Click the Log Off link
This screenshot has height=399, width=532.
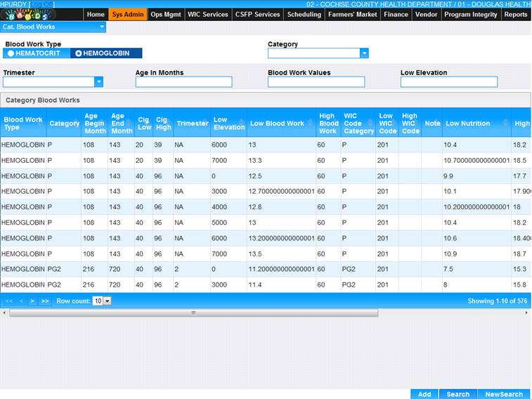(42, 4)
